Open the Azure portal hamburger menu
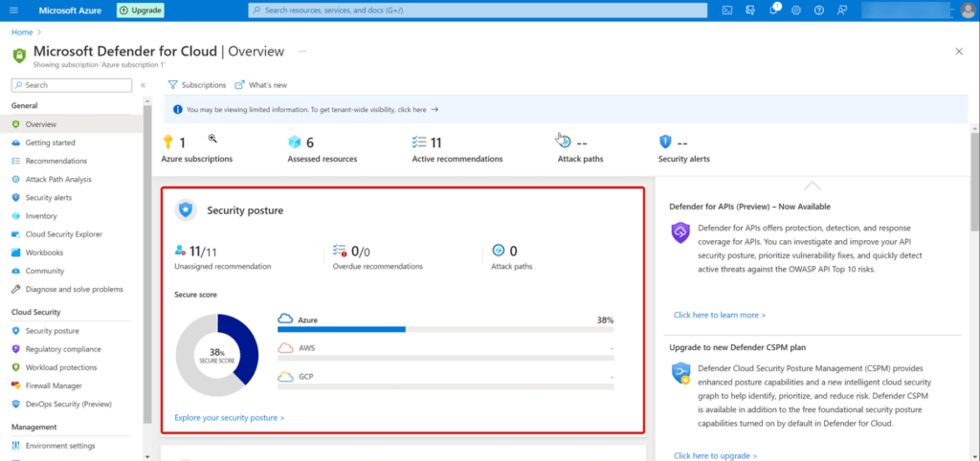Viewport: 980px width, 461px height. coord(14,11)
